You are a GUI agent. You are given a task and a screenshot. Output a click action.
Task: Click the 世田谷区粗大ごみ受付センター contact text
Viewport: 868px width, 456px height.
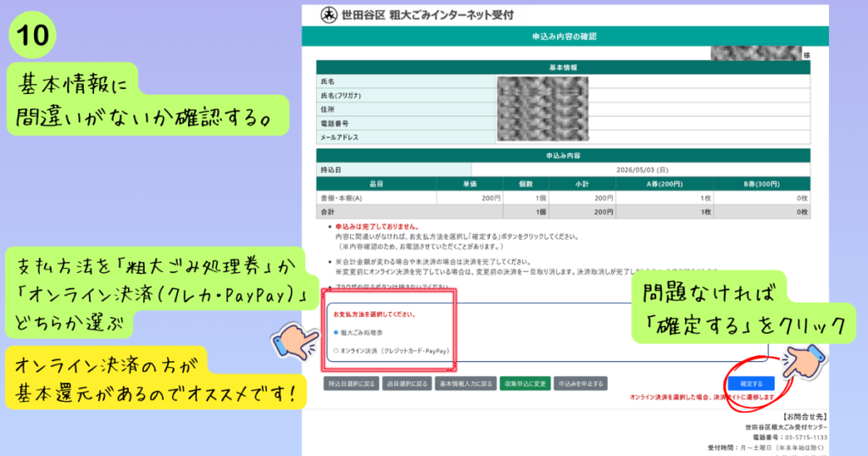coord(786,427)
